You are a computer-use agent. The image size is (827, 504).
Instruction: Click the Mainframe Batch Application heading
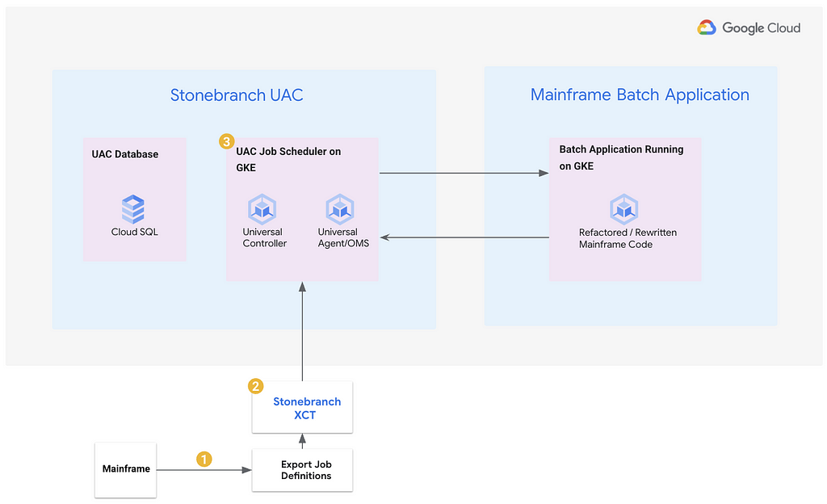click(x=640, y=94)
